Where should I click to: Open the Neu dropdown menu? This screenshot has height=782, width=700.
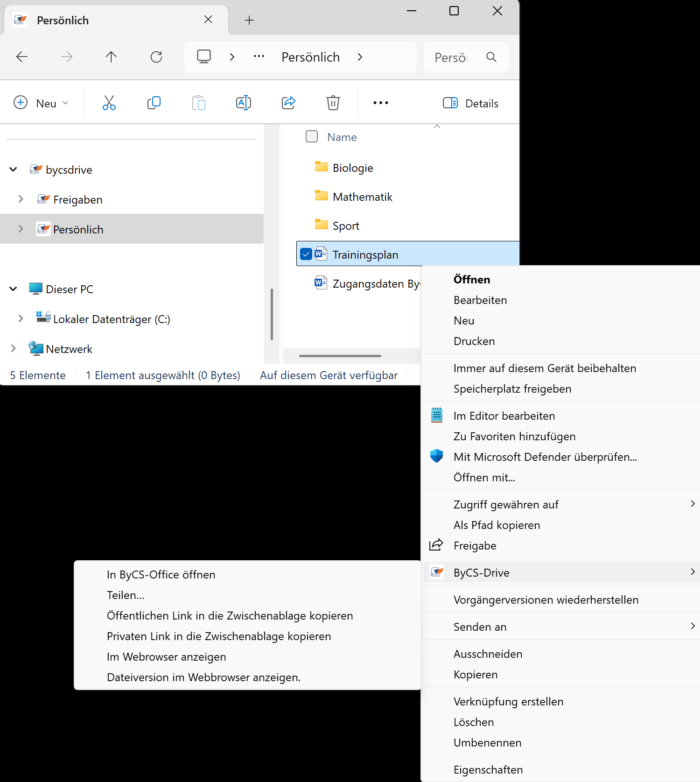41,103
